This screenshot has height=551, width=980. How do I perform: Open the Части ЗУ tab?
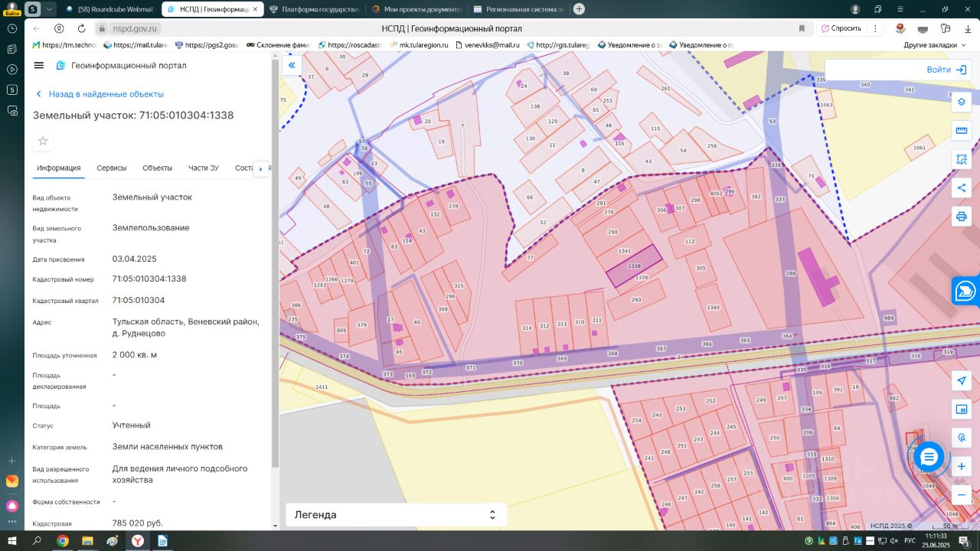204,168
